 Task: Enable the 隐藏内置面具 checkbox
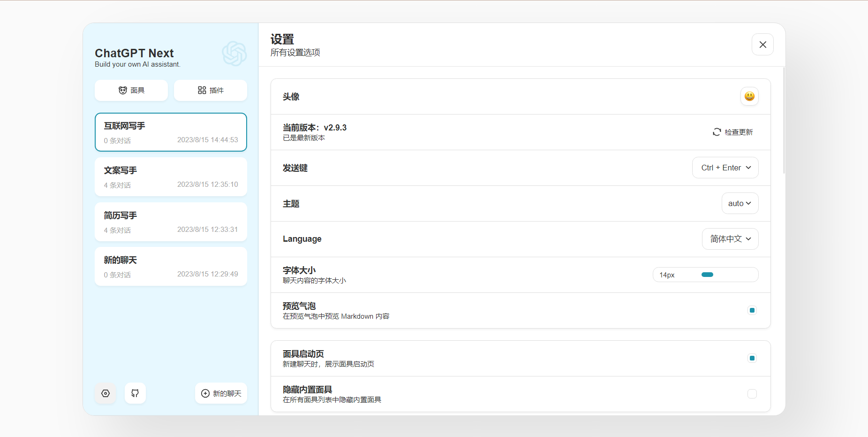click(x=752, y=394)
